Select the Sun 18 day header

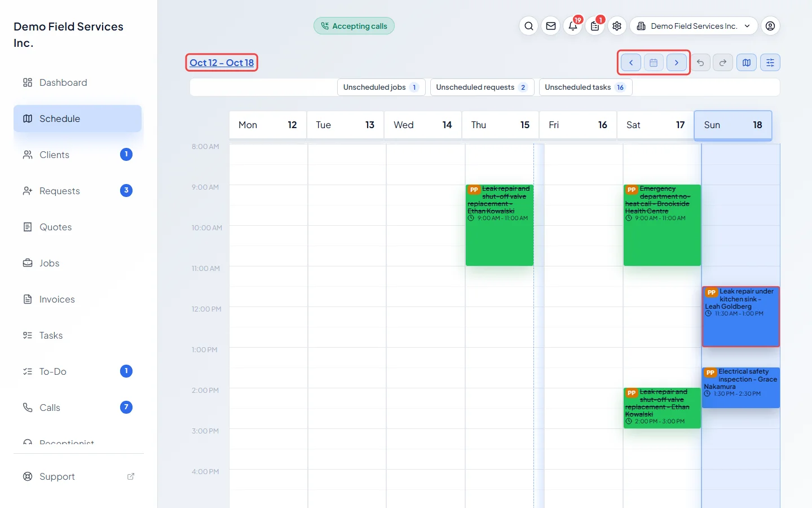(733, 125)
